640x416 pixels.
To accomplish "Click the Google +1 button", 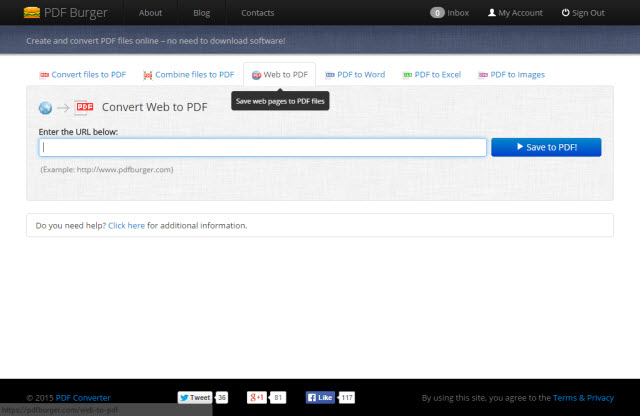I will (x=257, y=398).
